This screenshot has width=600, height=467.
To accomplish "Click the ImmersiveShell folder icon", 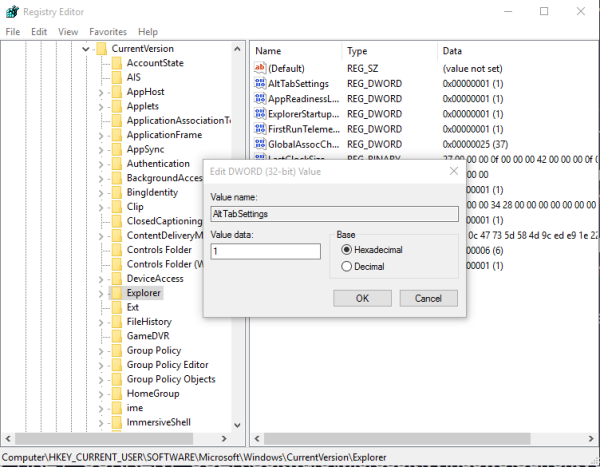I will (x=117, y=422).
